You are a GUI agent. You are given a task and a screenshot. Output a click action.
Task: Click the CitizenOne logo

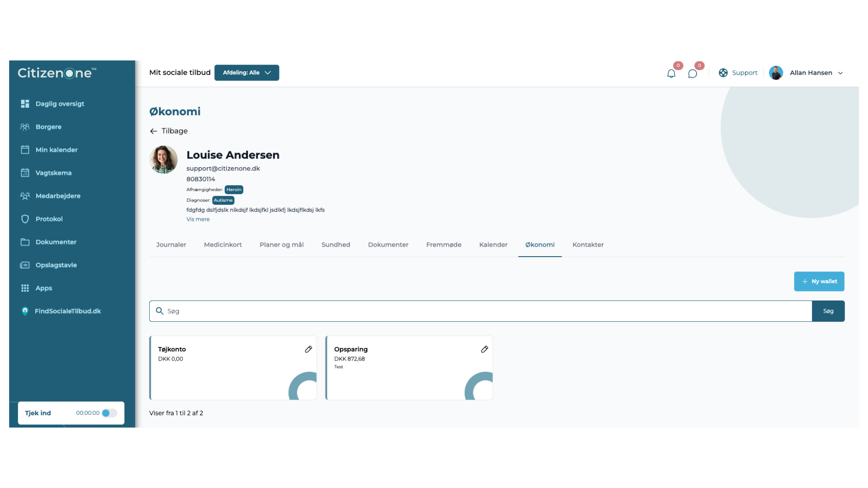click(57, 73)
